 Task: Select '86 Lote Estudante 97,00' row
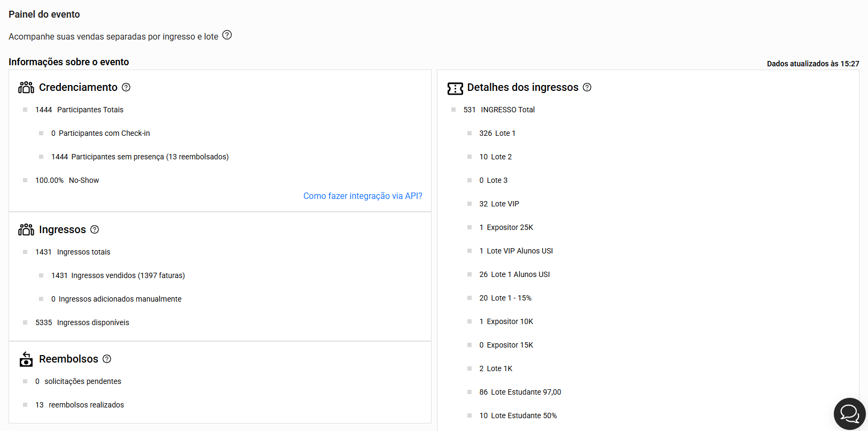(x=520, y=392)
